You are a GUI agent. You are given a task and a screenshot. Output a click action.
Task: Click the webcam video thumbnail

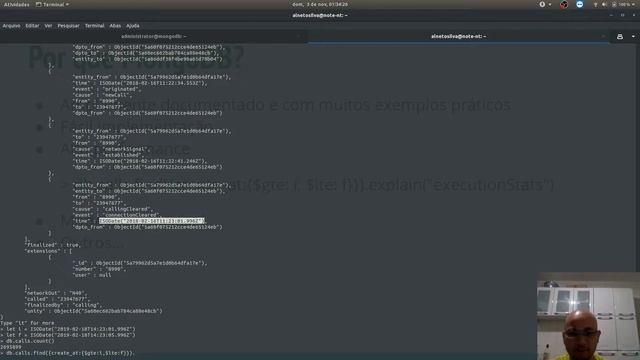(x=588, y=316)
